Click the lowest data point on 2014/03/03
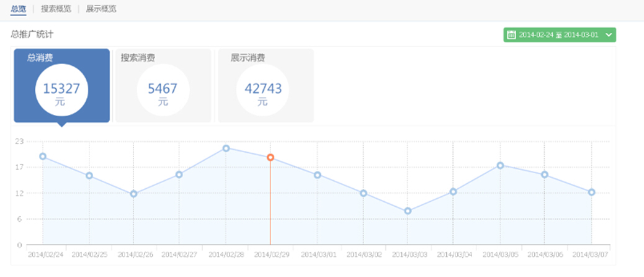This screenshot has height=277, width=644. [x=408, y=211]
